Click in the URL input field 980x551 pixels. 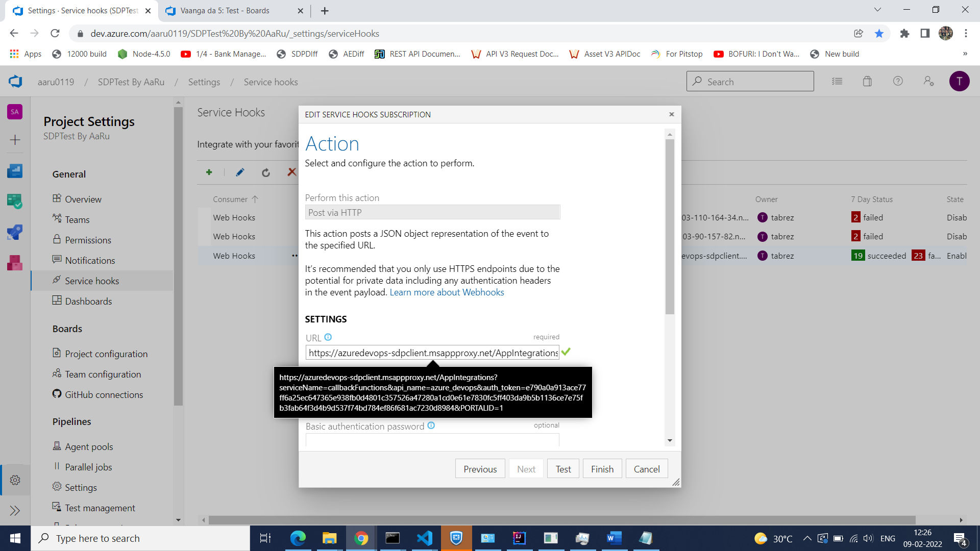pyautogui.click(x=432, y=353)
